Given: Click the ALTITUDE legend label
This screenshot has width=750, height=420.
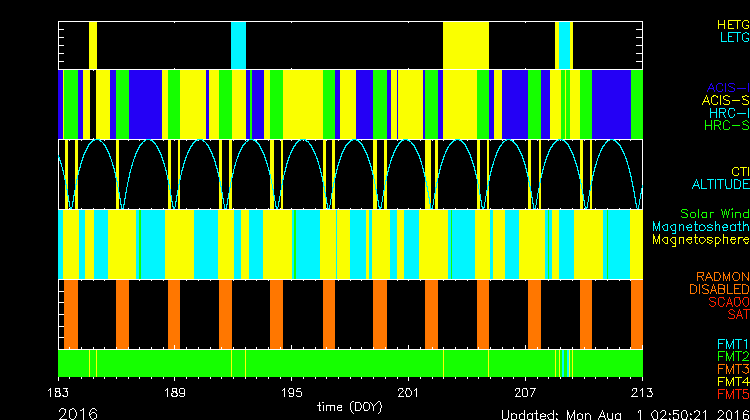Looking at the screenshot, I should point(720,185).
